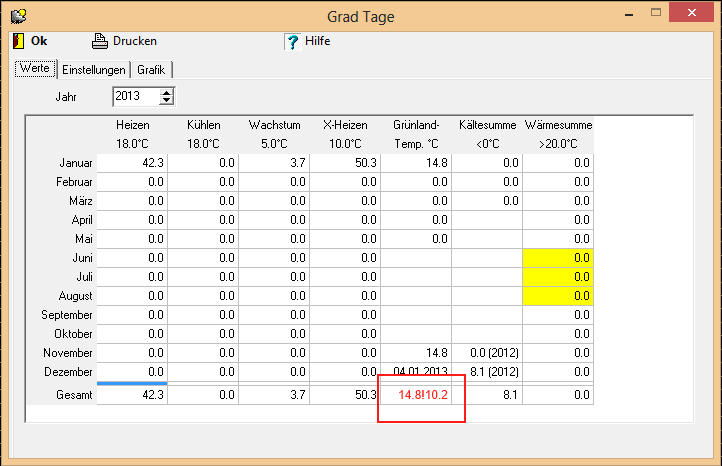Select the Gesamt X-Heizen cell 50.3
This screenshot has height=466, width=722.
[345, 395]
